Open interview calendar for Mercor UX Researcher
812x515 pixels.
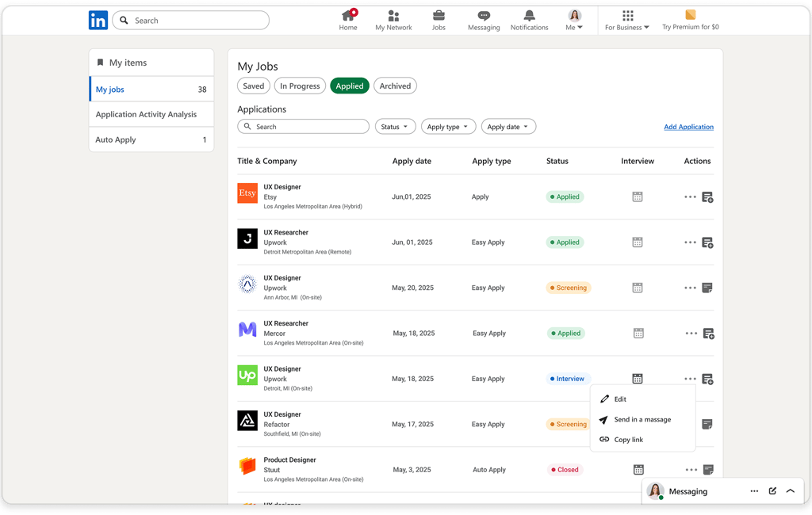coord(638,334)
